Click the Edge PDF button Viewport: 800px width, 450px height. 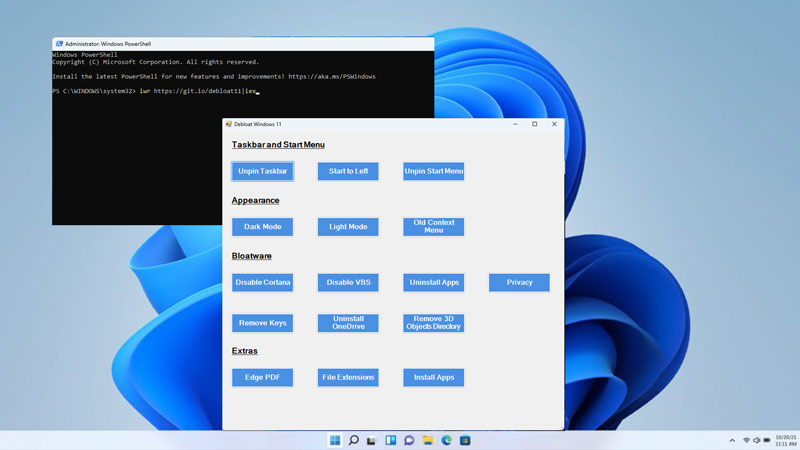click(262, 378)
